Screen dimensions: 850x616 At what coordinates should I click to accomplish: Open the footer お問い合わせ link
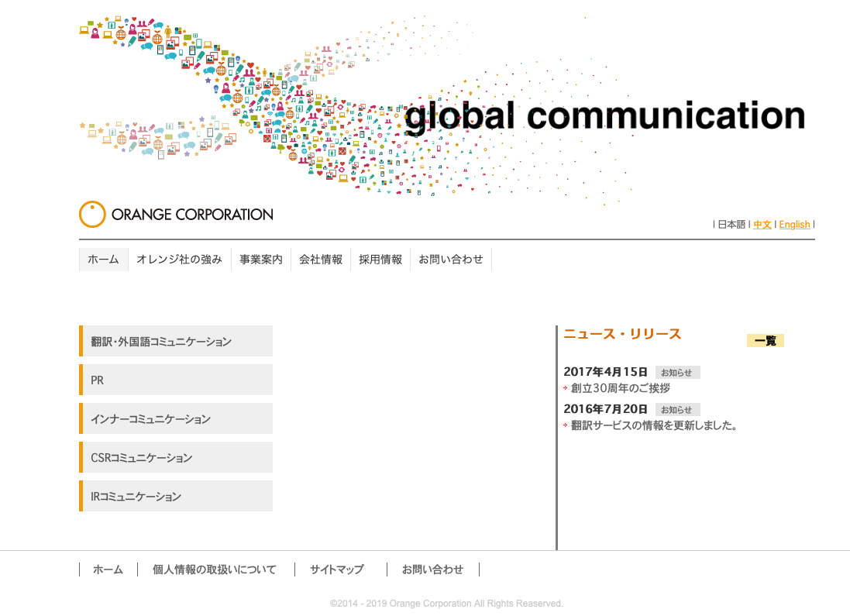[x=432, y=570]
